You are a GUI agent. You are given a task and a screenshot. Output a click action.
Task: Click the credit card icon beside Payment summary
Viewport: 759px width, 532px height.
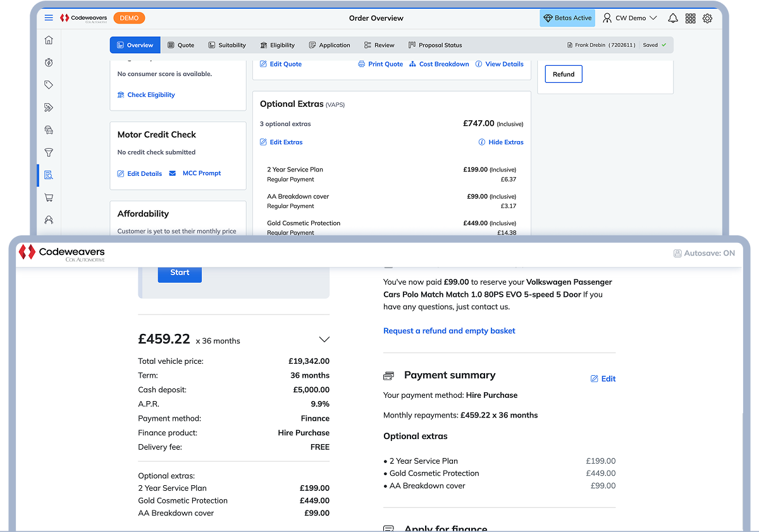click(x=389, y=376)
